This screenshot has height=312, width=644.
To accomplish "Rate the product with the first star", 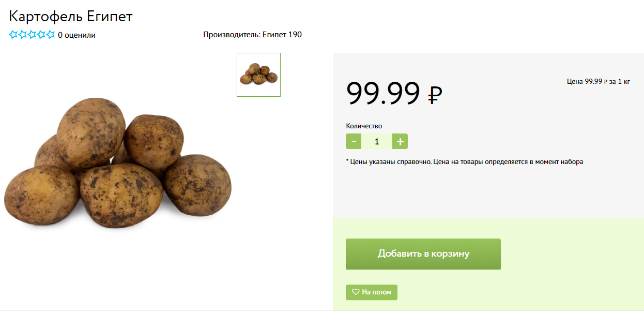I will [x=13, y=35].
